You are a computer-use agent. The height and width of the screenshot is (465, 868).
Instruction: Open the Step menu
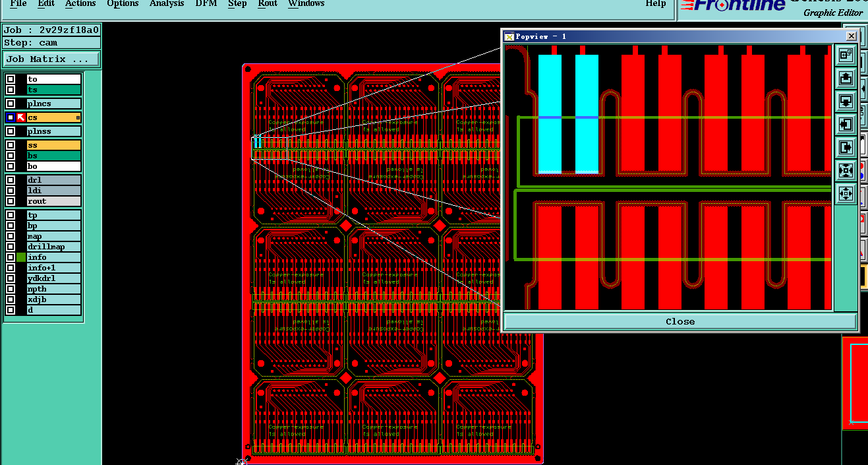[237, 4]
